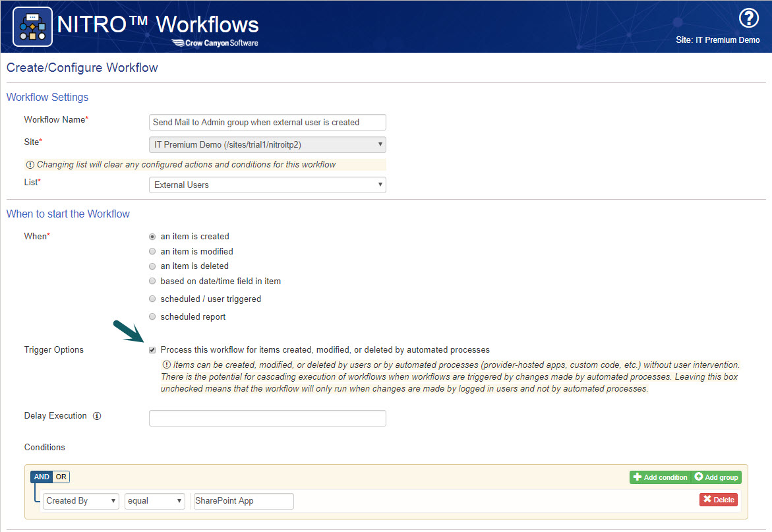
Task: Click 'When to start the Workflow' heading
Action: pos(68,214)
